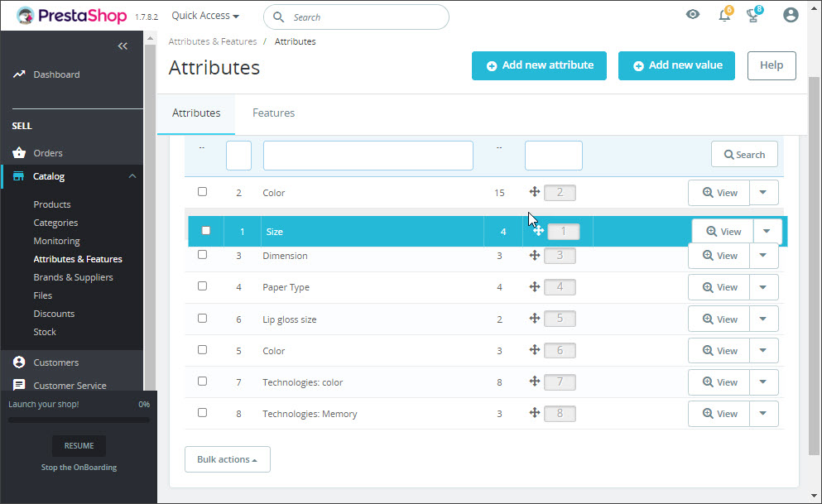Viewport: 822px width, 504px height.
Task: Edit the position field of Lip gloss size
Action: [x=560, y=319]
